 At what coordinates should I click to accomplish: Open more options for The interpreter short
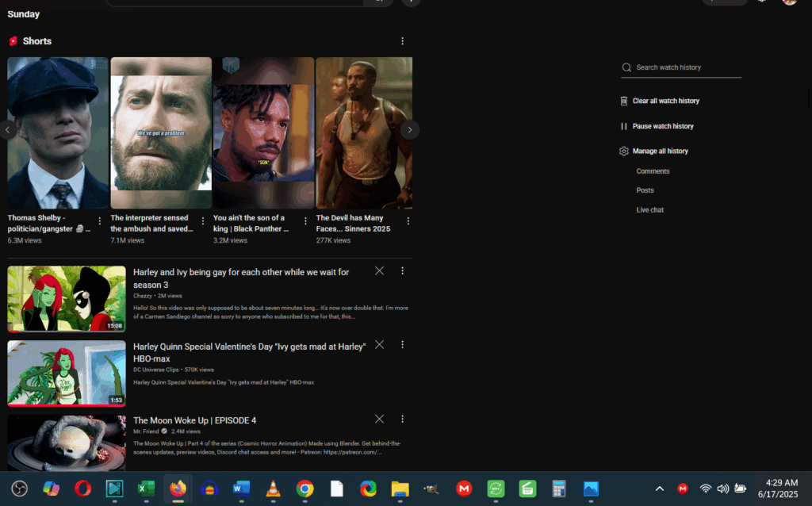pos(202,221)
